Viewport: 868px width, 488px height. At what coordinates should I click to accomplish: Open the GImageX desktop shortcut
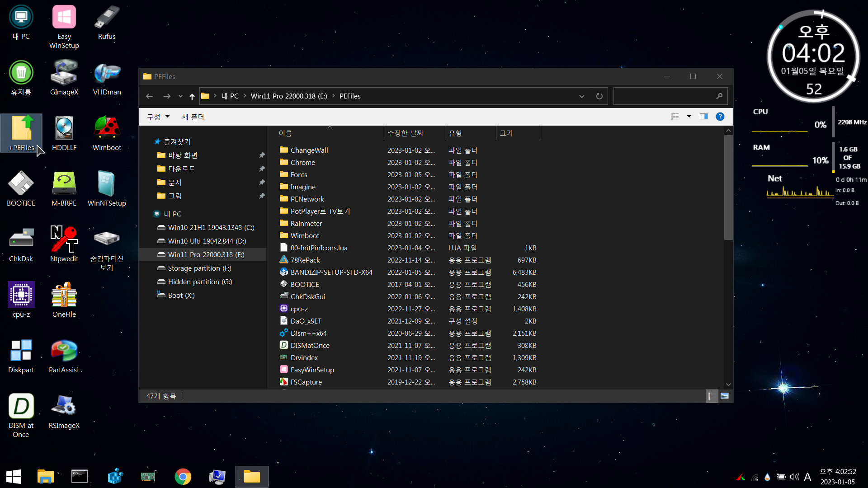64,78
